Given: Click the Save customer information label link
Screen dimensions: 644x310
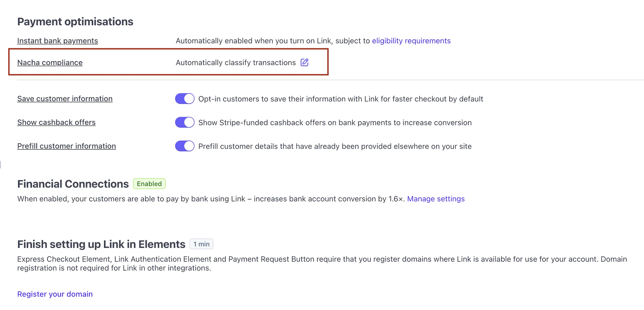Looking at the screenshot, I should pyautogui.click(x=65, y=98).
